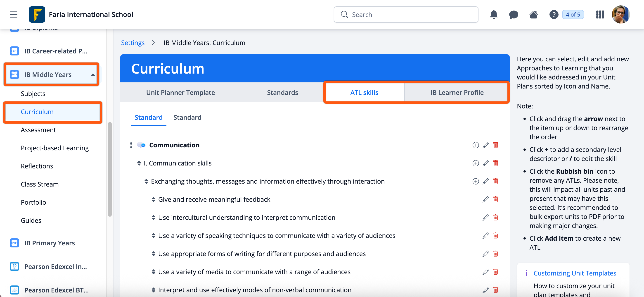The image size is (644, 297).
Task: Delete the Communication ATL category
Action: pos(495,145)
